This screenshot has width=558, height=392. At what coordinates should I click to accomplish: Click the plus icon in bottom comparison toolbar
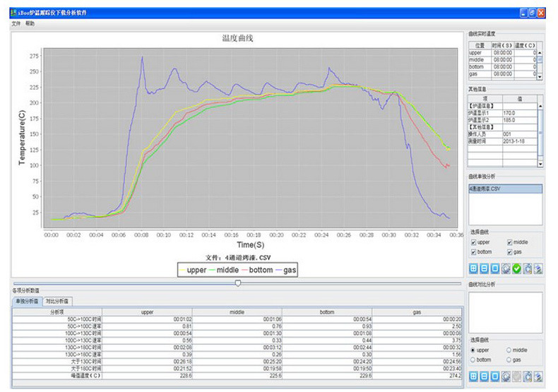(474, 377)
